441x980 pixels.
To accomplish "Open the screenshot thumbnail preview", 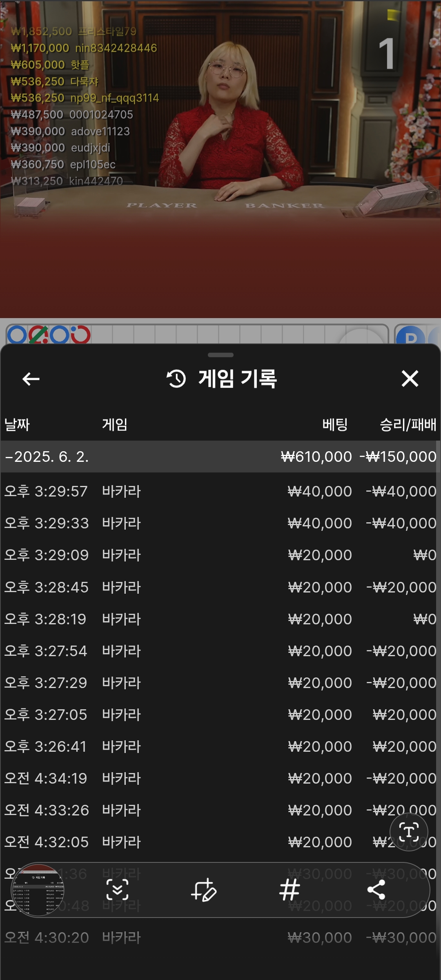I will (x=38, y=890).
